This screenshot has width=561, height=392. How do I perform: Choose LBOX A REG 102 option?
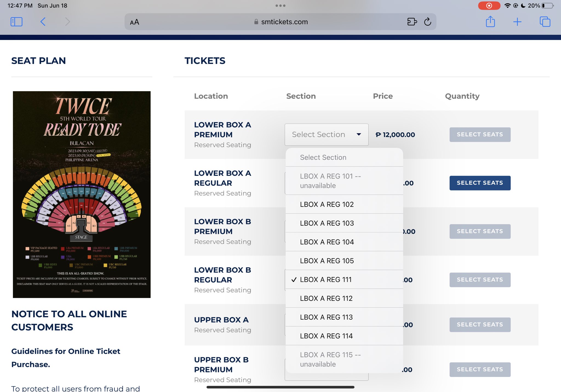point(327,204)
